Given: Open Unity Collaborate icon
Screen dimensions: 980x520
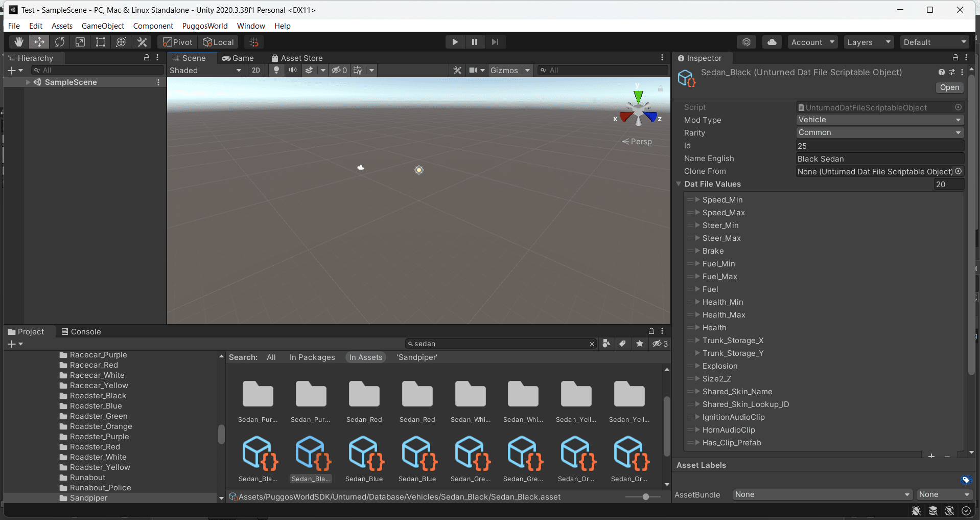Looking at the screenshot, I should [746, 42].
